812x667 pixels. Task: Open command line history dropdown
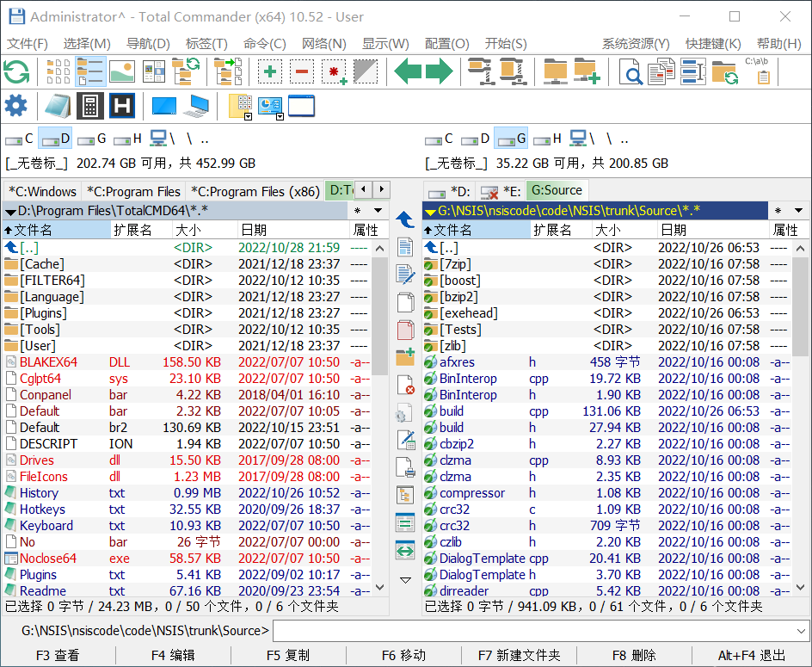pos(801,631)
